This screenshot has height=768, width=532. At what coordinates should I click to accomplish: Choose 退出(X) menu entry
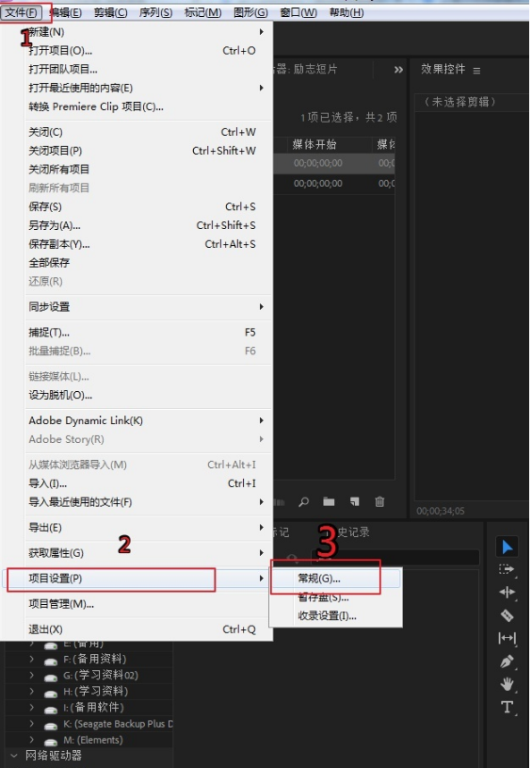[x=147, y=629]
